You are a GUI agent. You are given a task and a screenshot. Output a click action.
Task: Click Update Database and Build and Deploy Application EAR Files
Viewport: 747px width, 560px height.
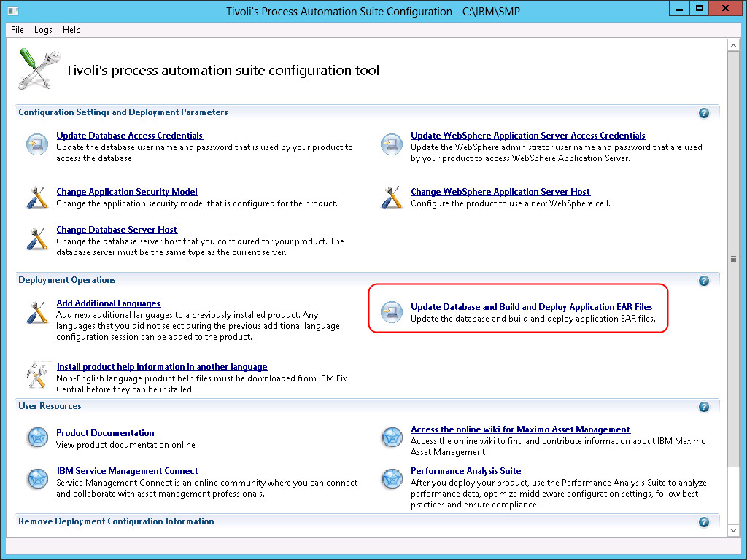pos(532,307)
